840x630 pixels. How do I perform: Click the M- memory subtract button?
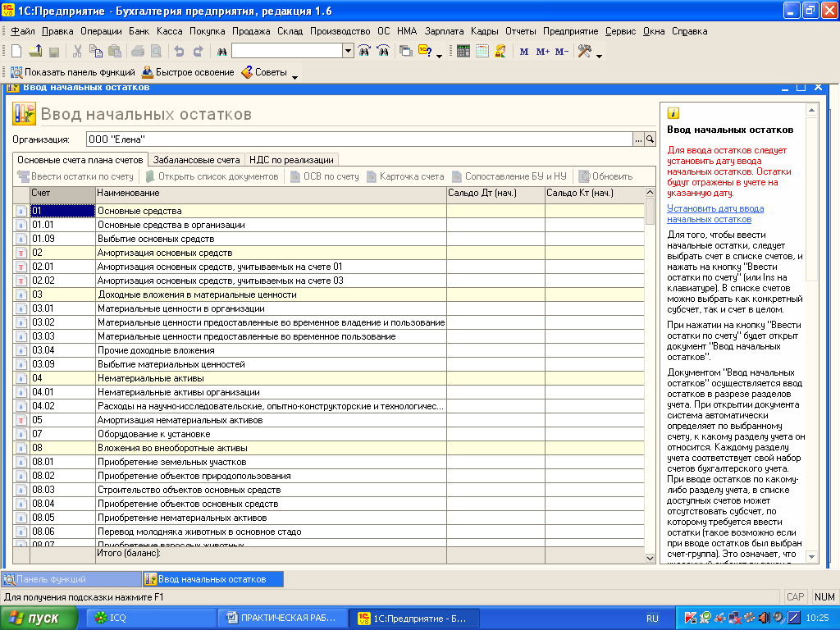coord(561,52)
